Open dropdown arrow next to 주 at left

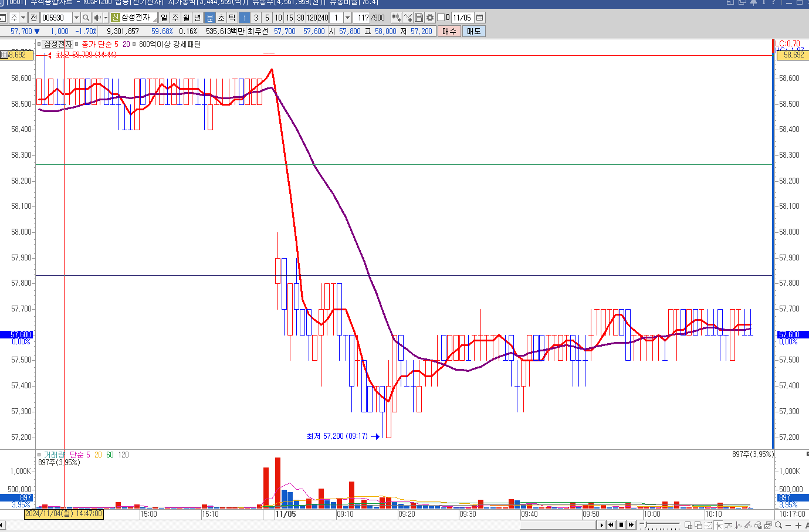point(23,18)
